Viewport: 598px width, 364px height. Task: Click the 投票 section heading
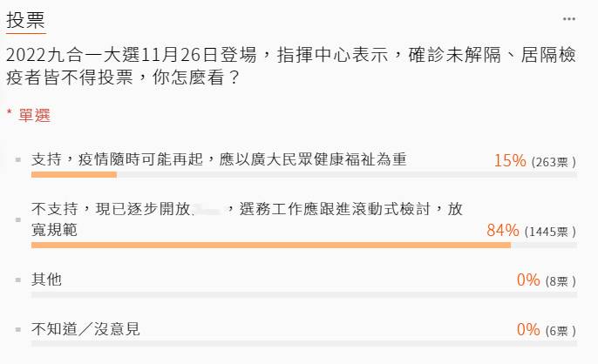[x=25, y=19]
